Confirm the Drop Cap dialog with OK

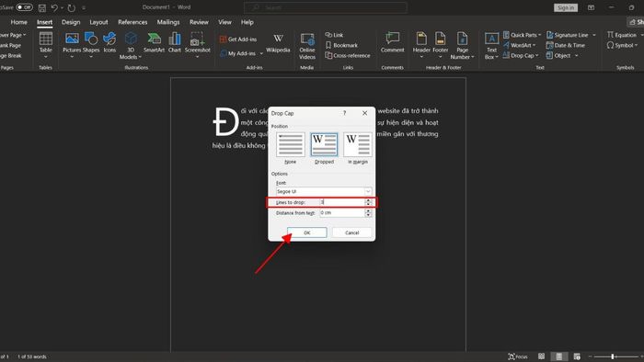tap(307, 232)
